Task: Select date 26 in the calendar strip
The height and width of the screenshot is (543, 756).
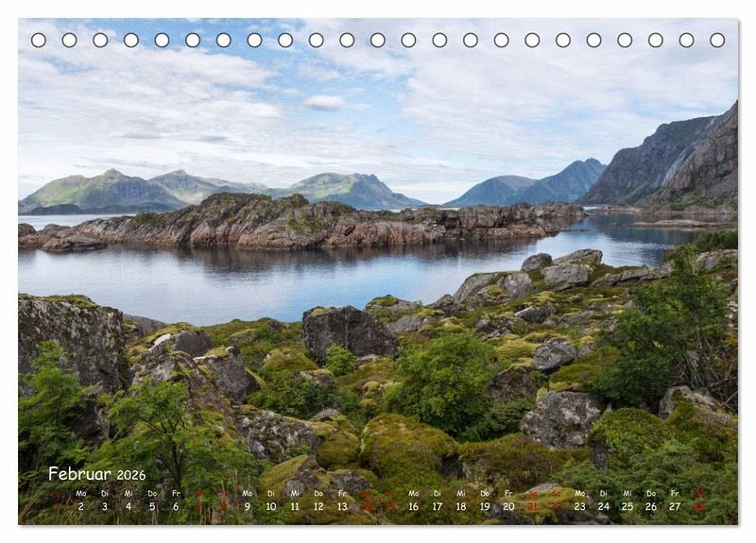Action: tap(651, 506)
